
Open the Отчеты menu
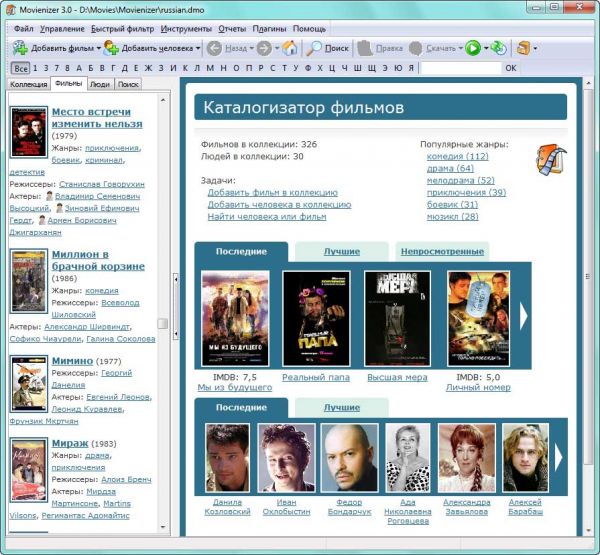pos(232,29)
